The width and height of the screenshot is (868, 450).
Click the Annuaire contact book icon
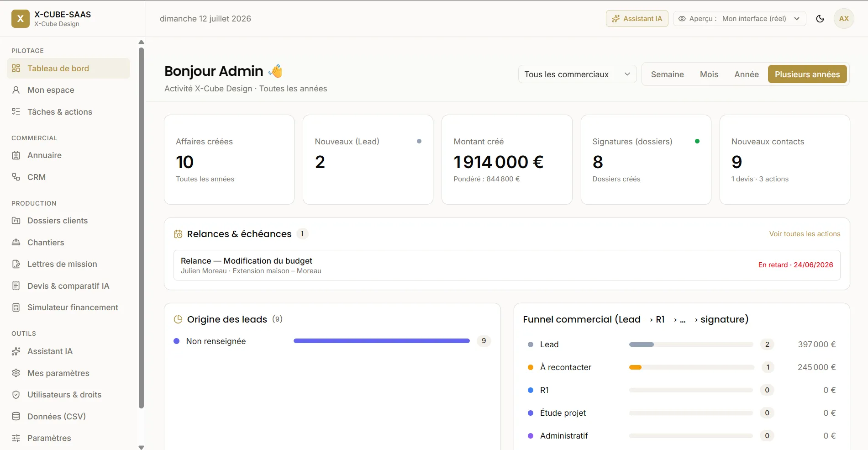[x=16, y=155]
